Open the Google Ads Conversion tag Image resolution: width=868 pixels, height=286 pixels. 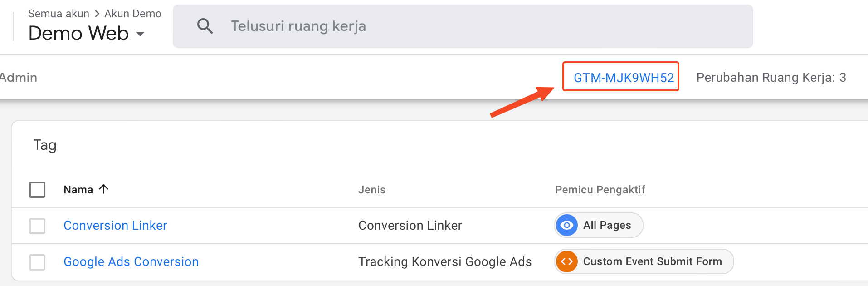coord(131,261)
